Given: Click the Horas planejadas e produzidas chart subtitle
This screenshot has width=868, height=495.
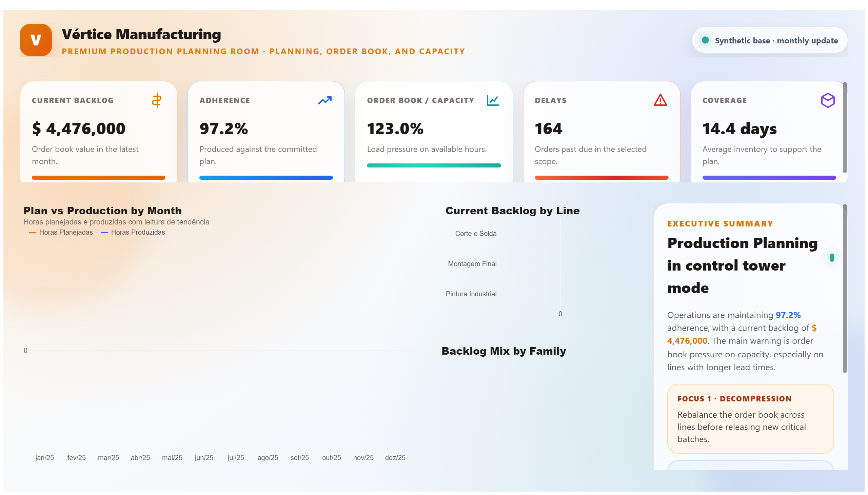Looking at the screenshot, I should pos(116,222).
